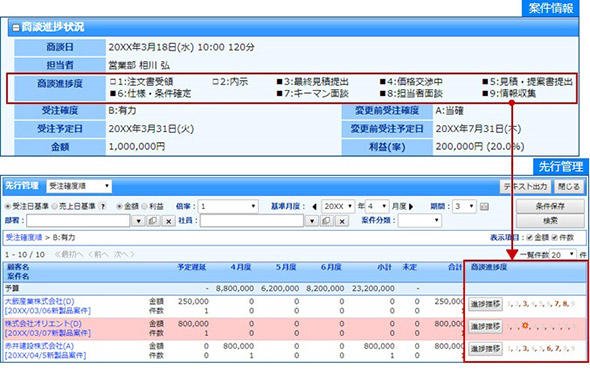Click 進捗推移 button in 大鵬産業 row
The image size is (590, 369).
click(x=485, y=304)
